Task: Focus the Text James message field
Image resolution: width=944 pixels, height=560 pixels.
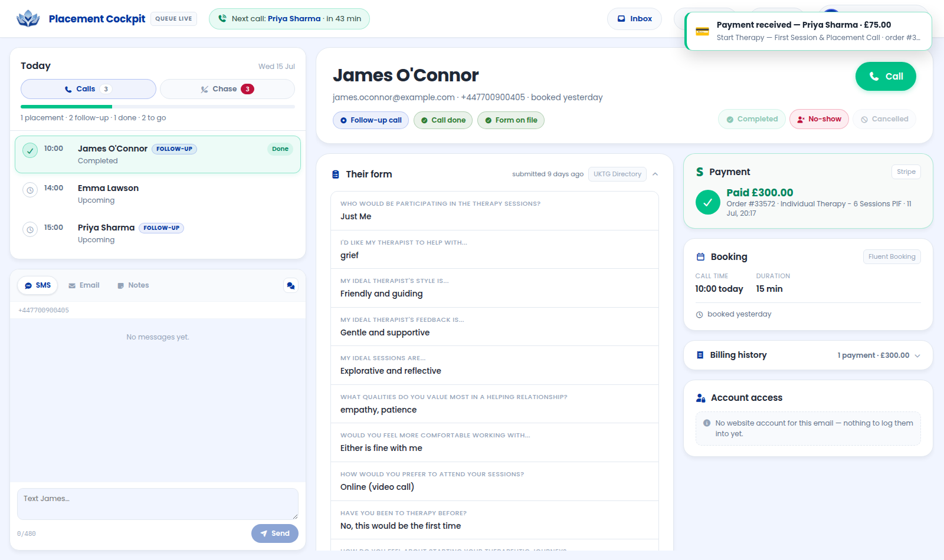Action: click(158, 504)
